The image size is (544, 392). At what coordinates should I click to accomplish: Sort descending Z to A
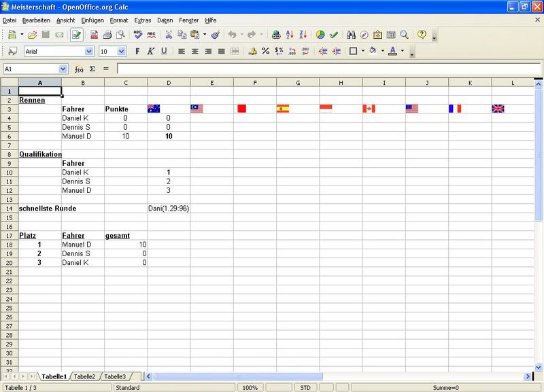click(x=303, y=35)
